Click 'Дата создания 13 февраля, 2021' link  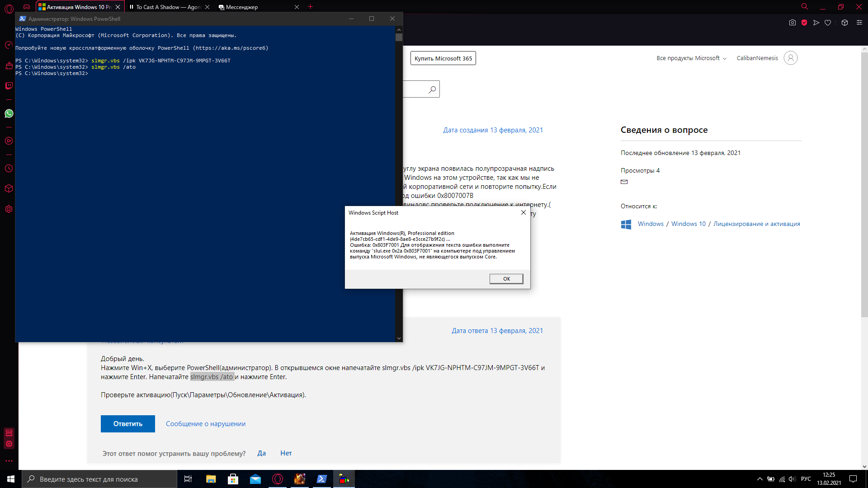pos(493,130)
